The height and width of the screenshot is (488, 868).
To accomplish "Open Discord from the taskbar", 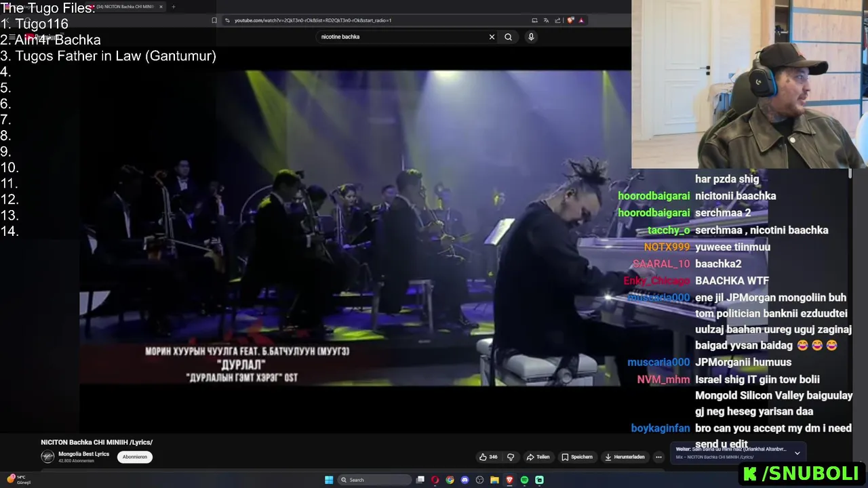I will [465, 480].
